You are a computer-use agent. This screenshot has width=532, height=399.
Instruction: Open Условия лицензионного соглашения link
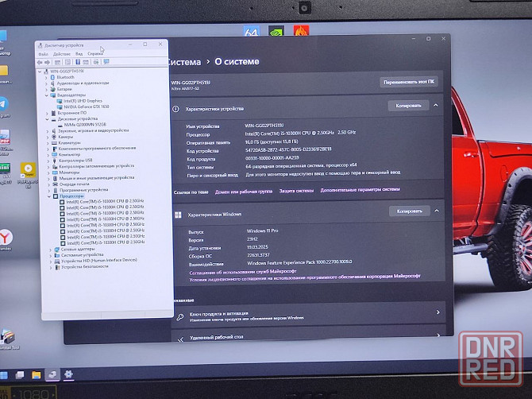[x=305, y=277]
